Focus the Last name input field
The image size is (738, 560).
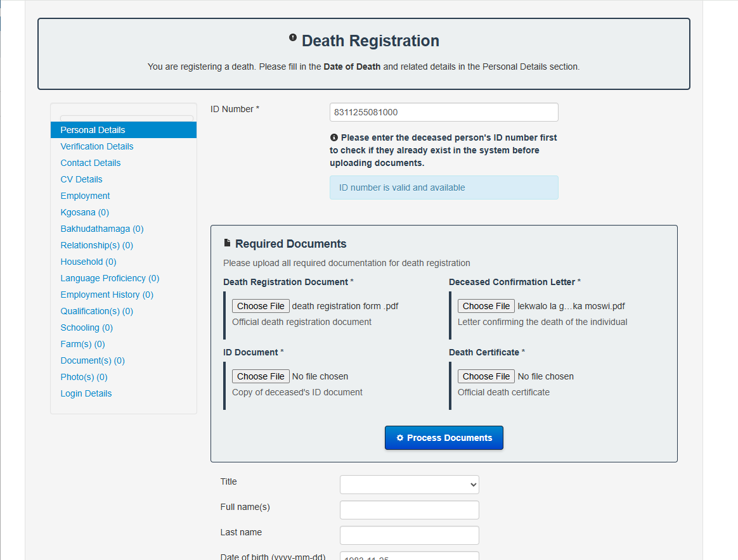coord(410,535)
